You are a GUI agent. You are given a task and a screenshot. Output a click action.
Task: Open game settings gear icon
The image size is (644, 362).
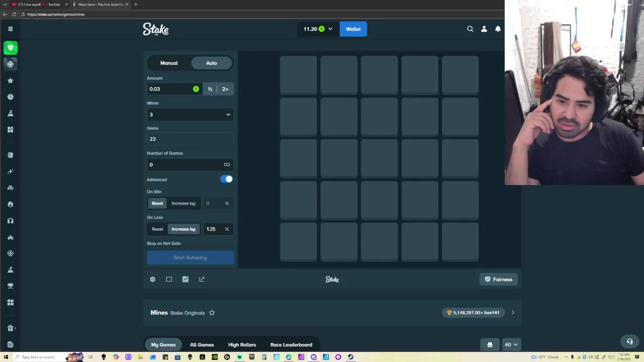[152, 279]
